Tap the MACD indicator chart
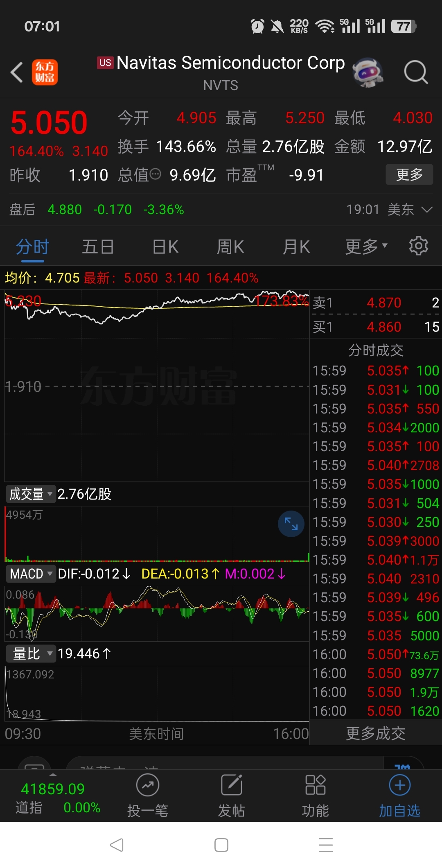 point(157,613)
